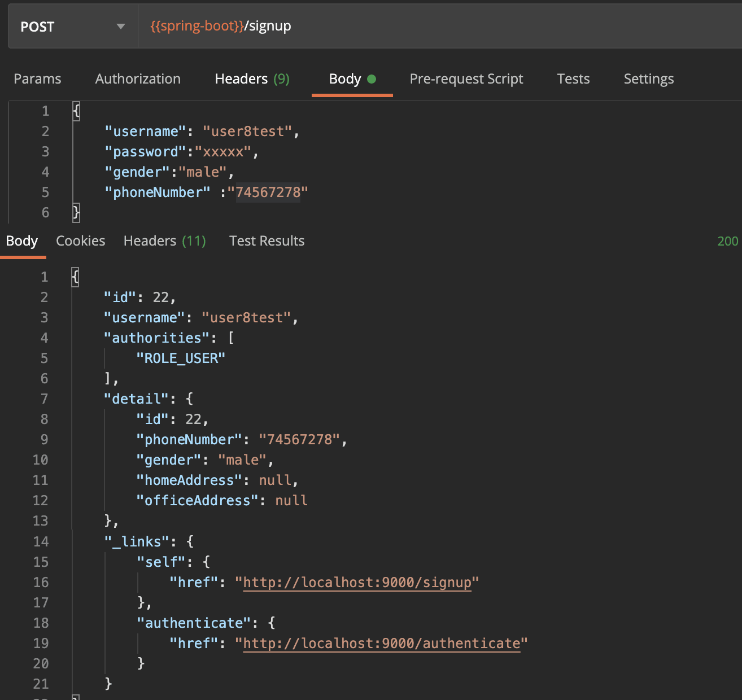Open the response Cookies tab
742x700 pixels.
81,241
